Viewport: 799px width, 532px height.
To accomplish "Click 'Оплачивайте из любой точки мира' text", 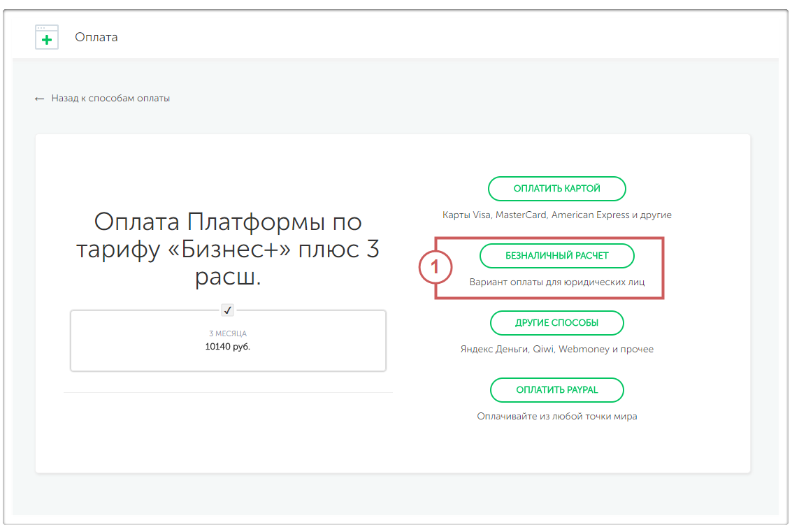I will (556, 416).
